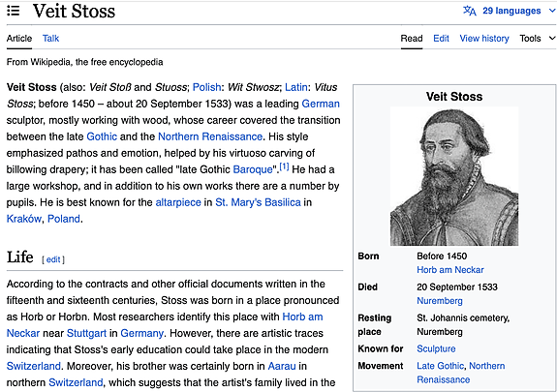Click the Sculpture link in infobox

click(x=436, y=348)
